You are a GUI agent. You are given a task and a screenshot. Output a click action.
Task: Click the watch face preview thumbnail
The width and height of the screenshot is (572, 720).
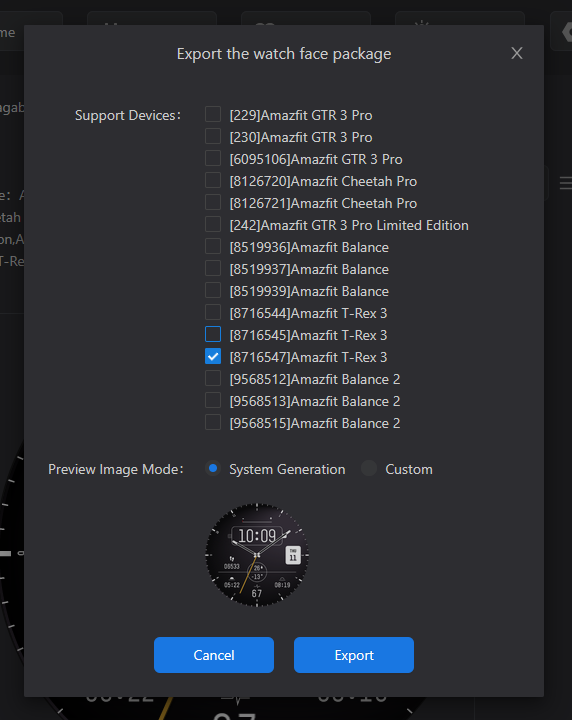click(x=257, y=555)
